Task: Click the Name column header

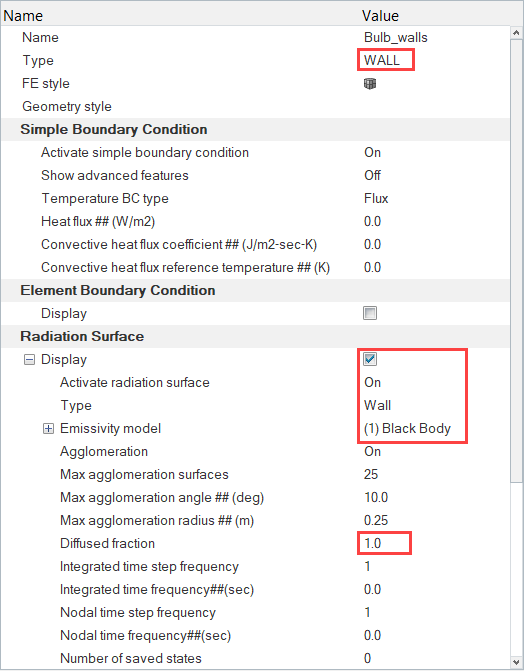Action: 23,16
